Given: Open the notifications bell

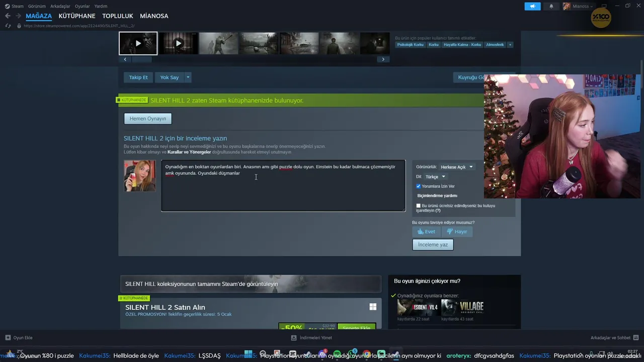Looking at the screenshot, I should [551, 6].
